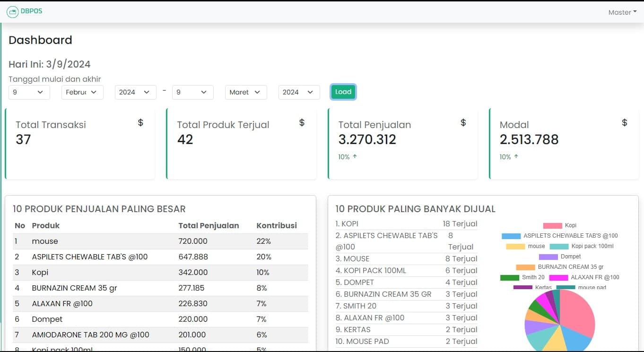Click dollar icon on Modal card

[x=625, y=123]
